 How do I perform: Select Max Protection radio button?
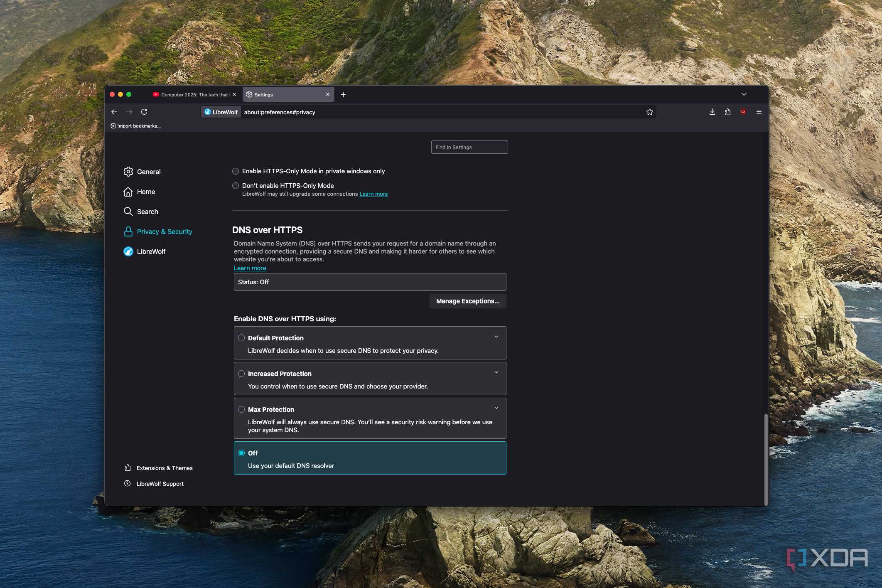click(x=241, y=409)
